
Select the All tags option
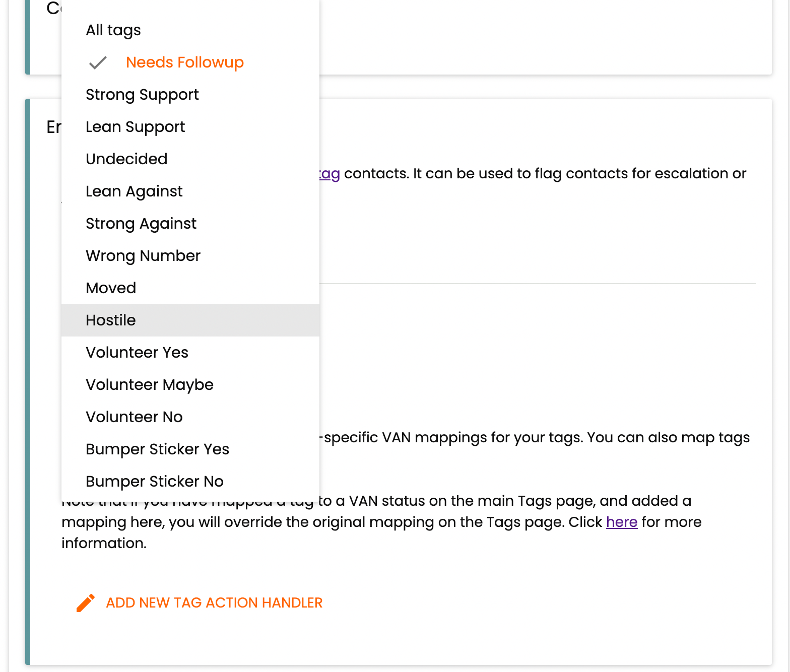(x=190, y=30)
